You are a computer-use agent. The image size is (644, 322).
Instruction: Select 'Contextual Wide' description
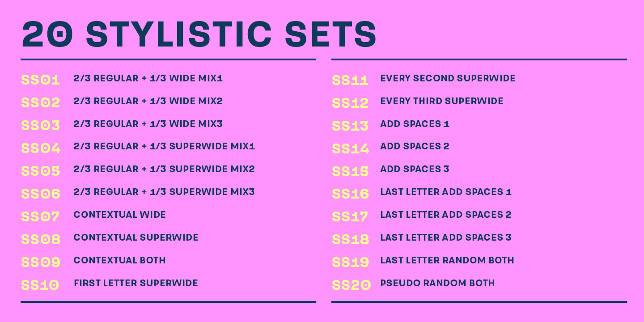(120, 215)
